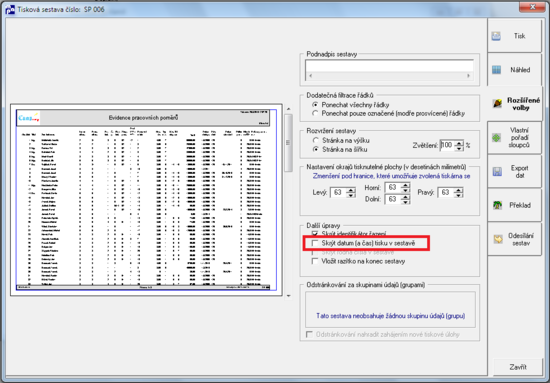Screen dimensions: 550x383
Task: Click the Horní margin input field
Action: pyautogui.click(x=393, y=188)
